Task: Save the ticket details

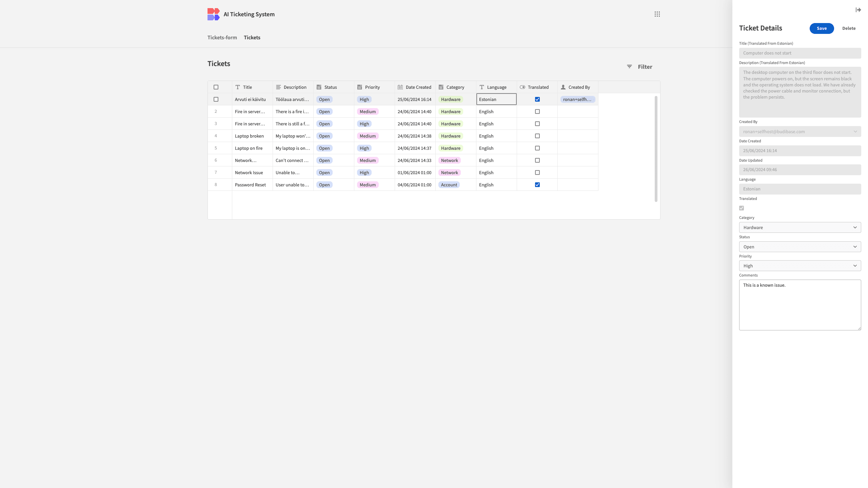Action: pos(822,28)
